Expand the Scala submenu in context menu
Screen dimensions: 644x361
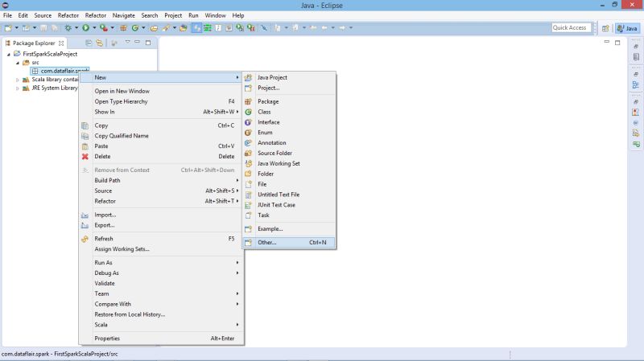(x=160, y=325)
